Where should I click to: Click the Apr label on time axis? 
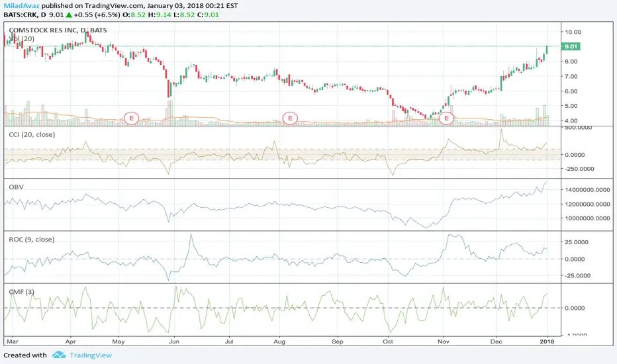pyautogui.click(x=70, y=341)
